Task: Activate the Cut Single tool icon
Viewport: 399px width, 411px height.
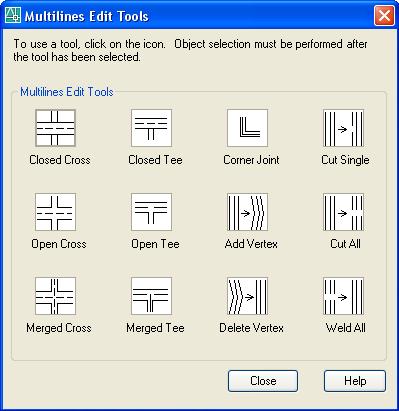Action: [343, 128]
